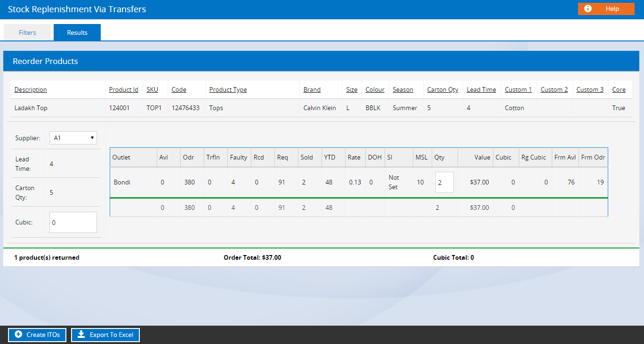Click the Rg Cubic column header
Screen dimensions: 644x344
(x=534, y=157)
